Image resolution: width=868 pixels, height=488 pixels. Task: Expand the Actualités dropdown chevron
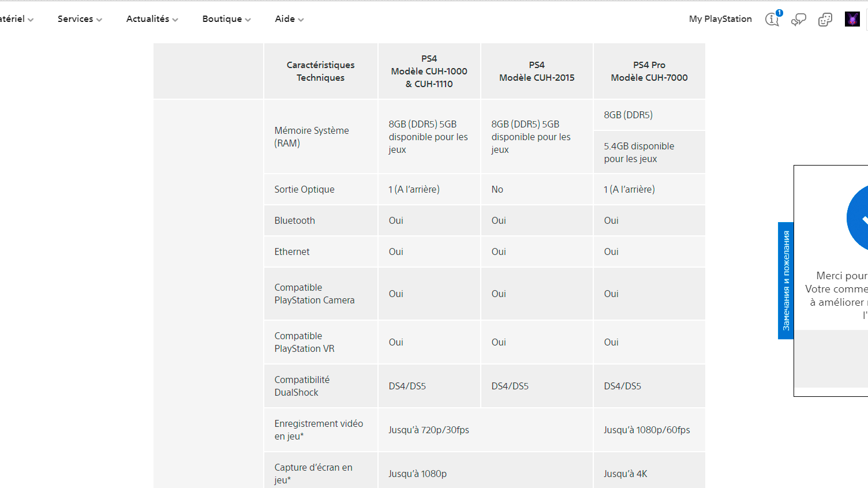[175, 20]
